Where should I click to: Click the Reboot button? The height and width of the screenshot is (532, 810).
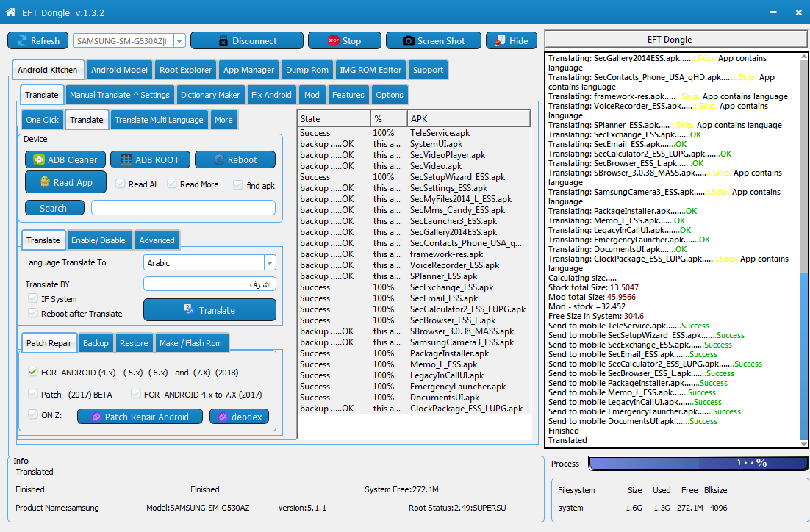[235, 159]
